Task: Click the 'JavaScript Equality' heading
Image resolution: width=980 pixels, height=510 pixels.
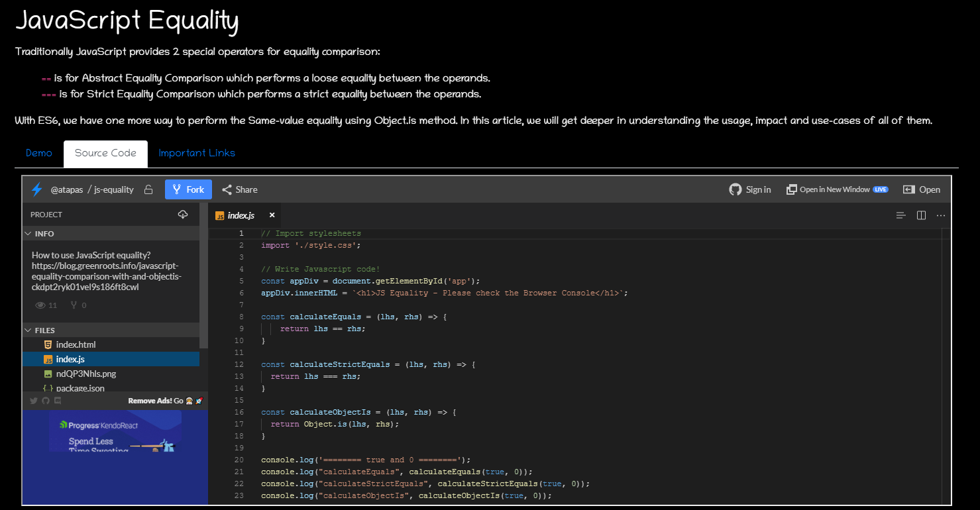Action: (x=127, y=21)
